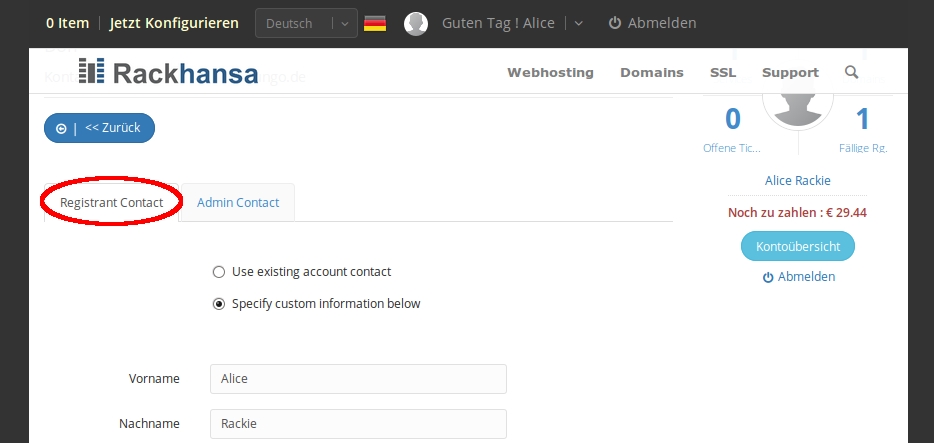Click the Vorname input field
Screen dimensions: 934x443
358,379
